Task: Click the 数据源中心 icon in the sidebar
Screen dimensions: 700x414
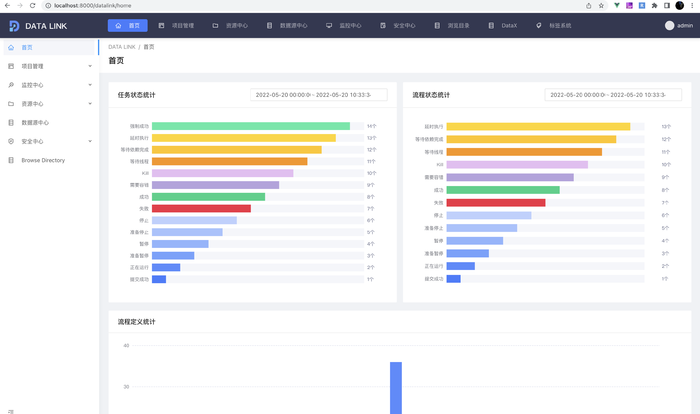Action: click(11, 122)
